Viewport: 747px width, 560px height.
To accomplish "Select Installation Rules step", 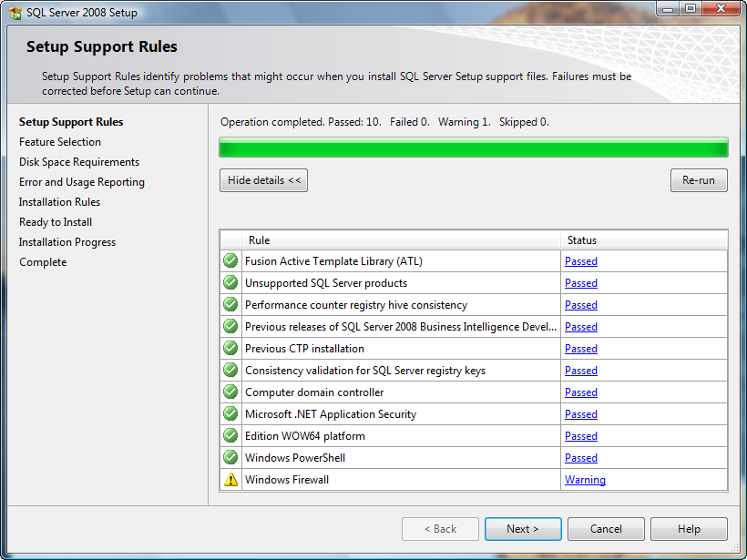I will pos(59,202).
